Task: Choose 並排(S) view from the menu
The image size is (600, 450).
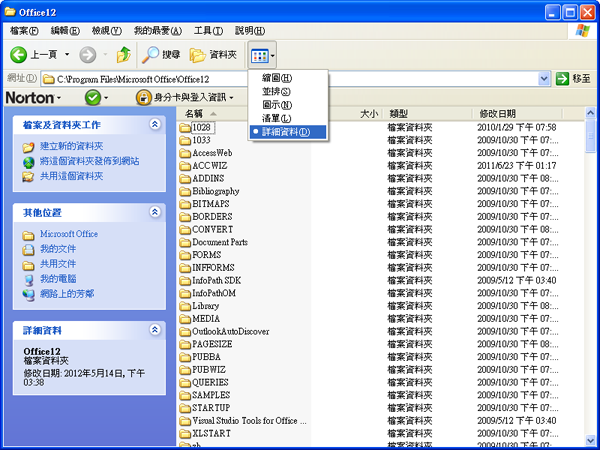Action: pyautogui.click(x=288, y=92)
